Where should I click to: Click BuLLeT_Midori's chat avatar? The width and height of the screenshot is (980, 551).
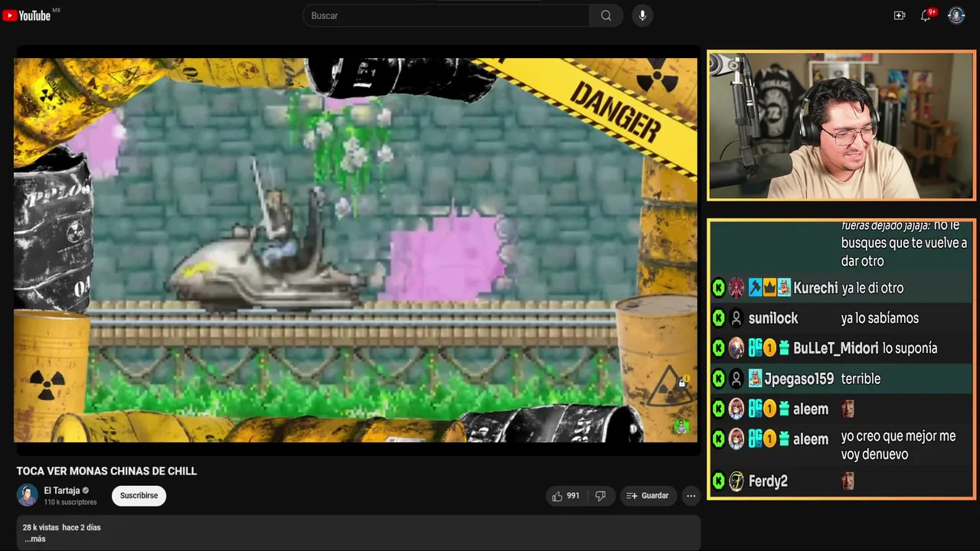737,348
